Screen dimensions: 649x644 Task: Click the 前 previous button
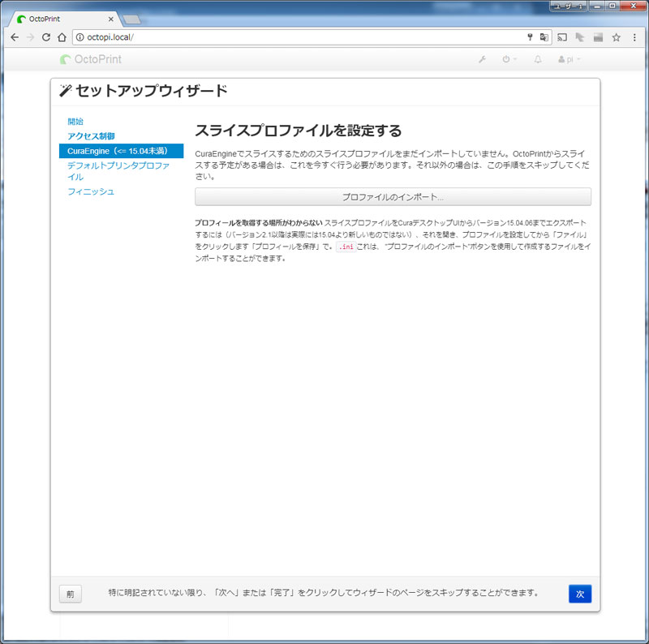tap(71, 594)
